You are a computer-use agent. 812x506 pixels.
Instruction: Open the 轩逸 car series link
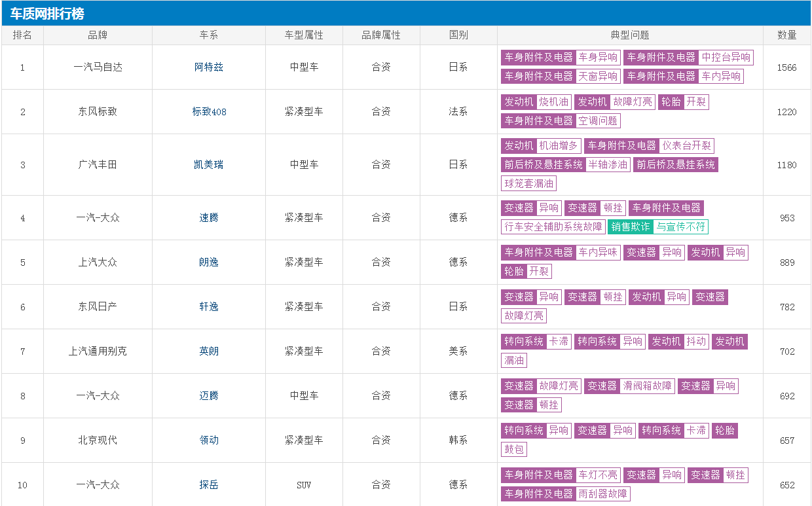point(209,306)
